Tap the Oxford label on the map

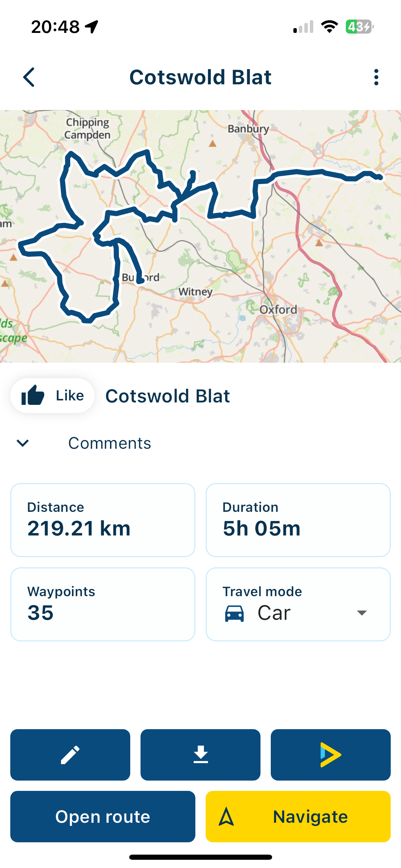(x=278, y=310)
